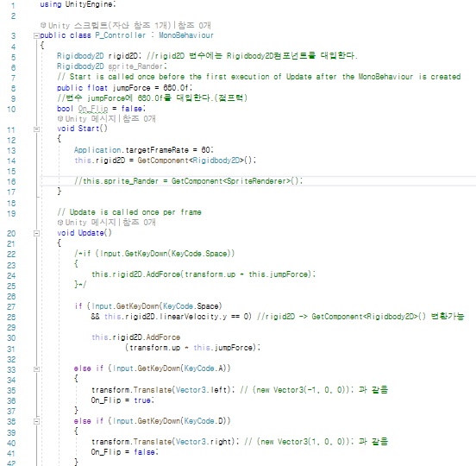Click line number 28 in the gutter
Image resolution: width=476 pixels, height=466 pixels.
tap(11, 318)
